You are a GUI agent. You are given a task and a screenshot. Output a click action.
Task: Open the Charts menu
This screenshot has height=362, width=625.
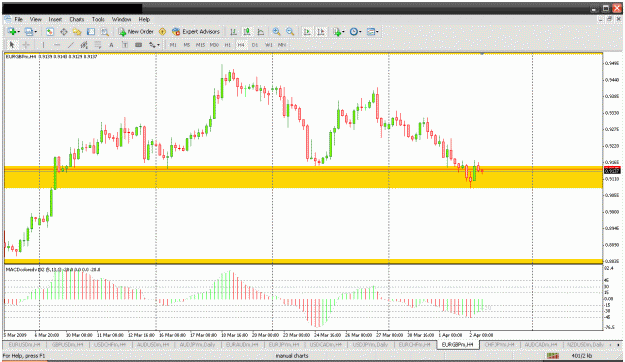point(77,19)
